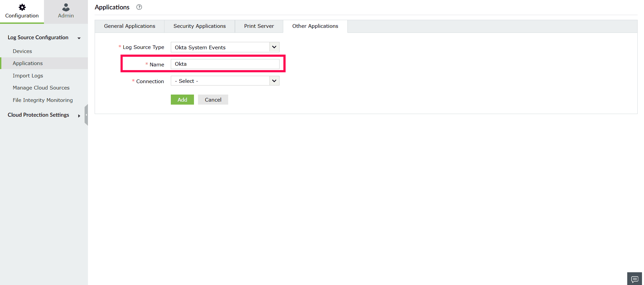This screenshot has height=285, width=644.
Task: Select the Other Applications tab
Action: click(x=315, y=26)
